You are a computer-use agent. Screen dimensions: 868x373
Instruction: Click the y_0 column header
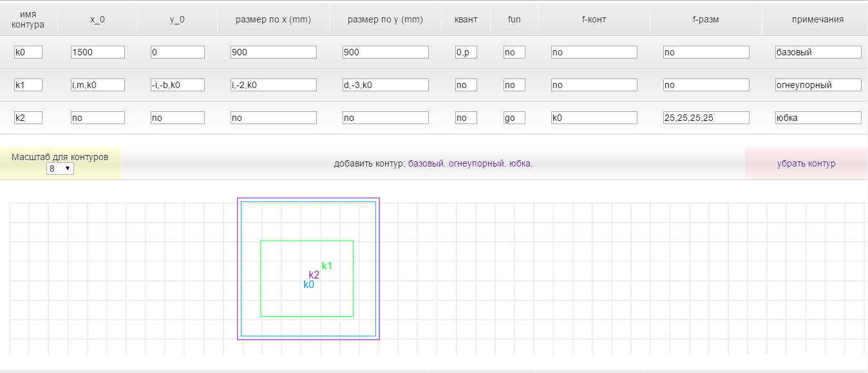pos(178,19)
